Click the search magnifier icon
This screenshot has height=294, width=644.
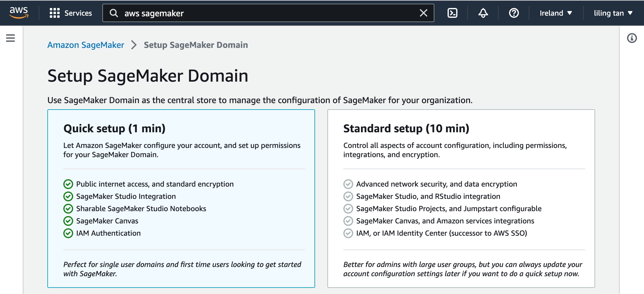114,13
